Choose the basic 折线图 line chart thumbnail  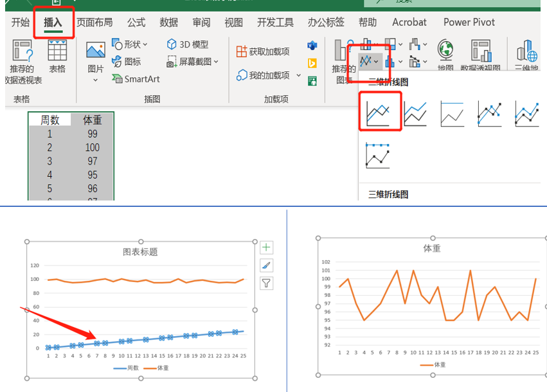(378, 114)
